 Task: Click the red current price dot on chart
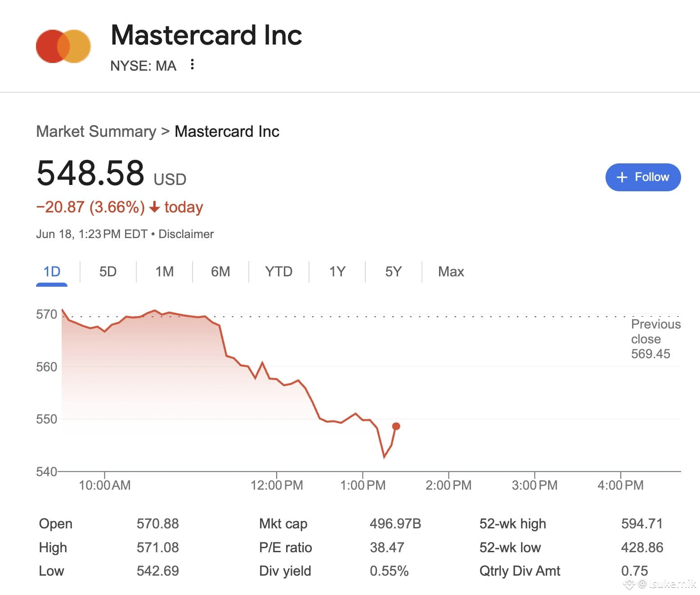click(396, 426)
